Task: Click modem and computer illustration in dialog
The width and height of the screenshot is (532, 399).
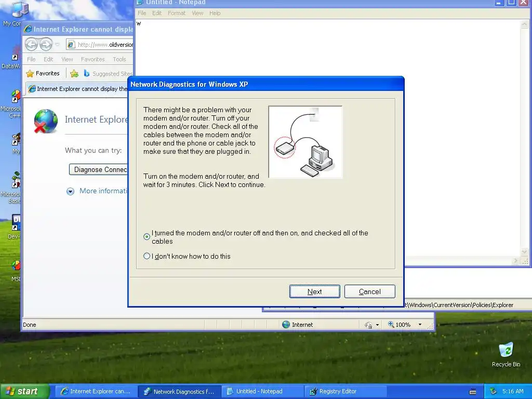Action: [x=305, y=142]
